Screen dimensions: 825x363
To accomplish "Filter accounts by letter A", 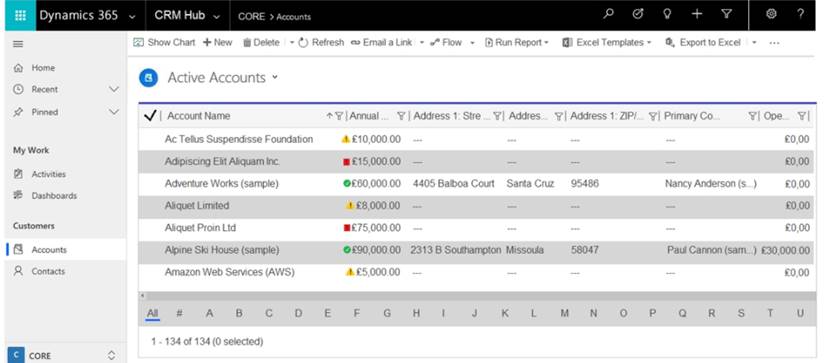I will coord(209,314).
